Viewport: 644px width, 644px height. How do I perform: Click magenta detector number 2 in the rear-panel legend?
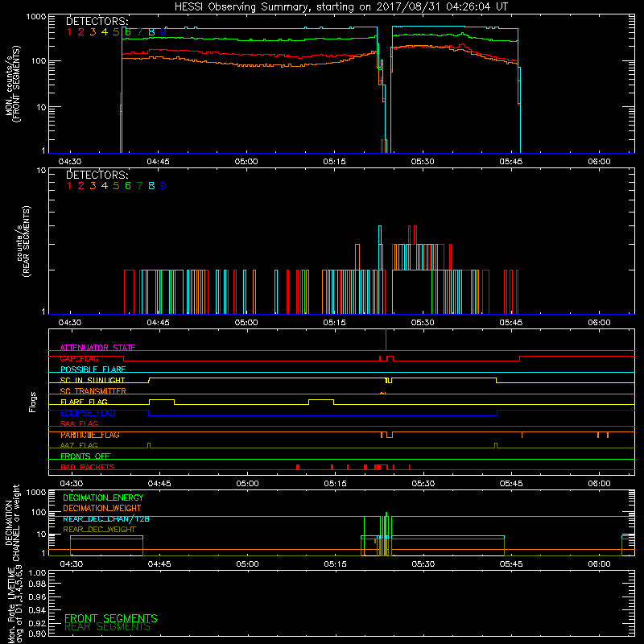81,186
